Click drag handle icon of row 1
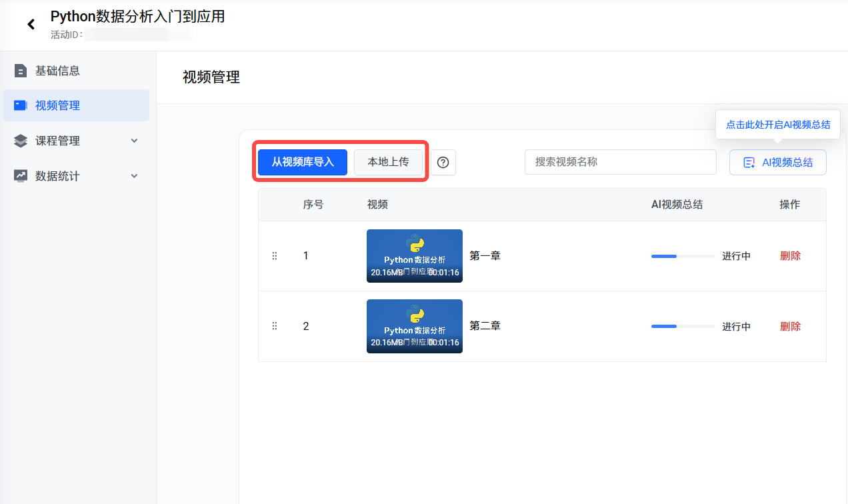This screenshot has height=504, width=848. (274, 256)
